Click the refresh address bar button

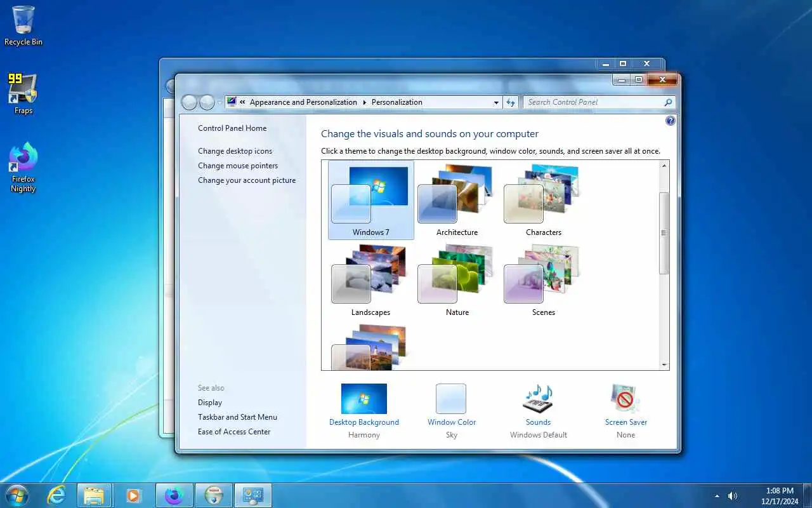pos(511,102)
